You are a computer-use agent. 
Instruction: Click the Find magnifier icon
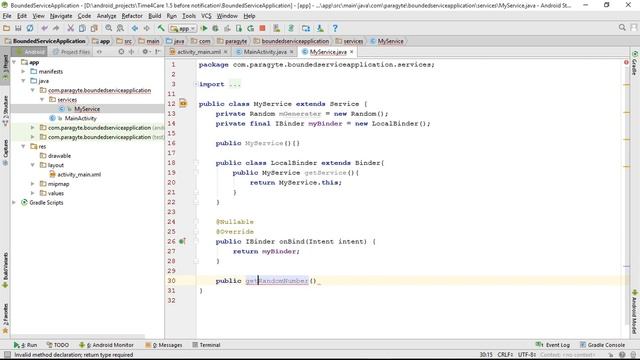(x=109, y=28)
